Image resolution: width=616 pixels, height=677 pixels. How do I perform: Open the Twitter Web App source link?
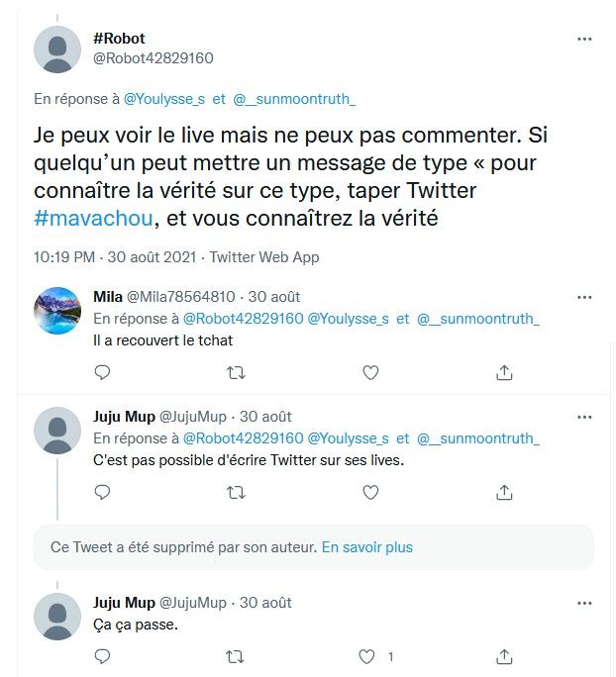point(264,257)
